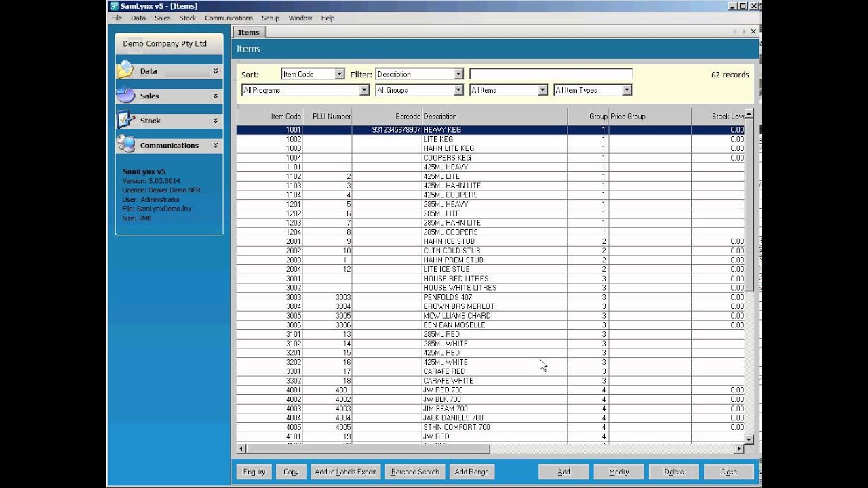Click the Item Code column header
The height and width of the screenshot is (488, 868).
point(270,117)
